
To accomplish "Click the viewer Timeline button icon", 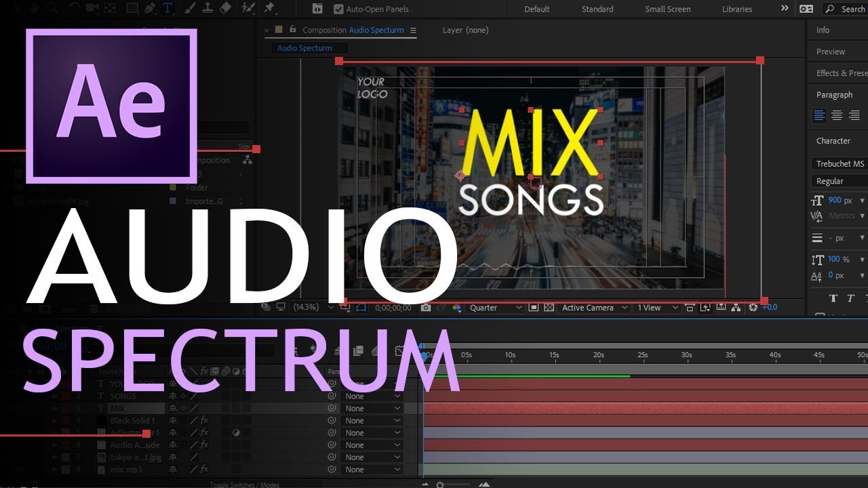I will [720, 308].
